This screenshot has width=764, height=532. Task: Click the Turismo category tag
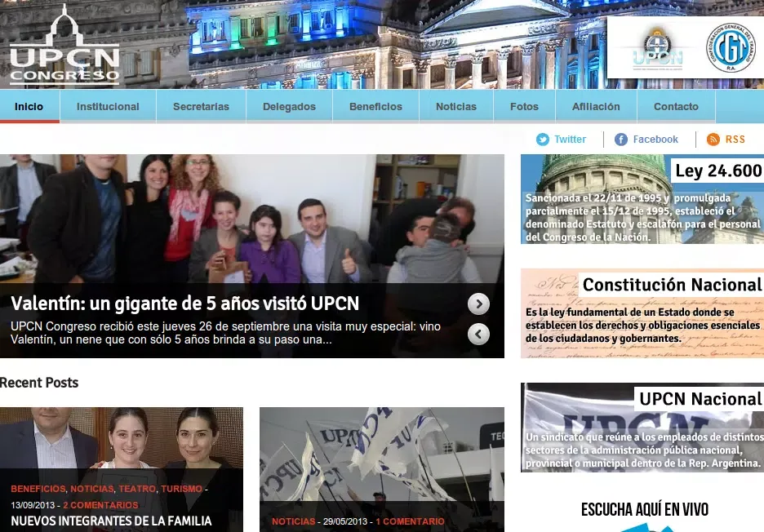tap(181, 489)
